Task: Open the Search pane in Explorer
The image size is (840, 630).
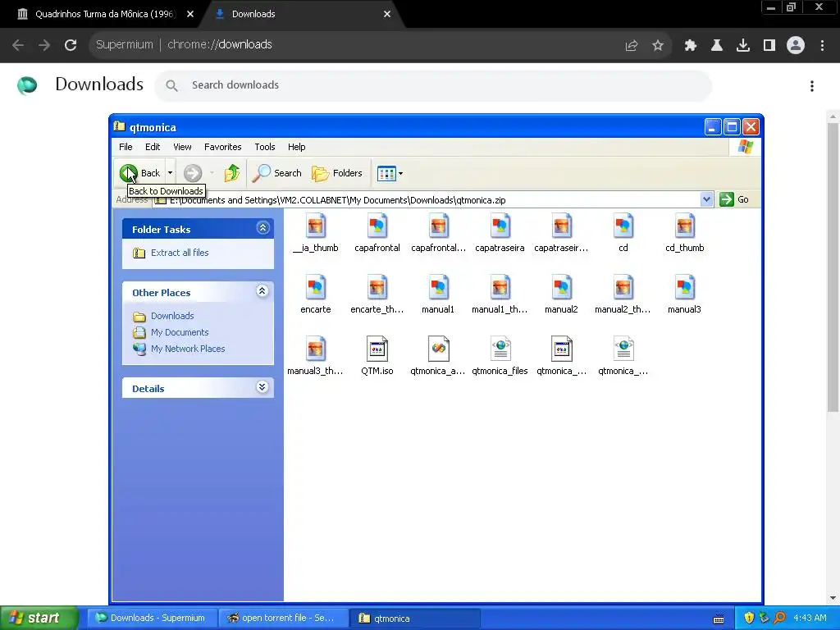Action: pyautogui.click(x=277, y=173)
